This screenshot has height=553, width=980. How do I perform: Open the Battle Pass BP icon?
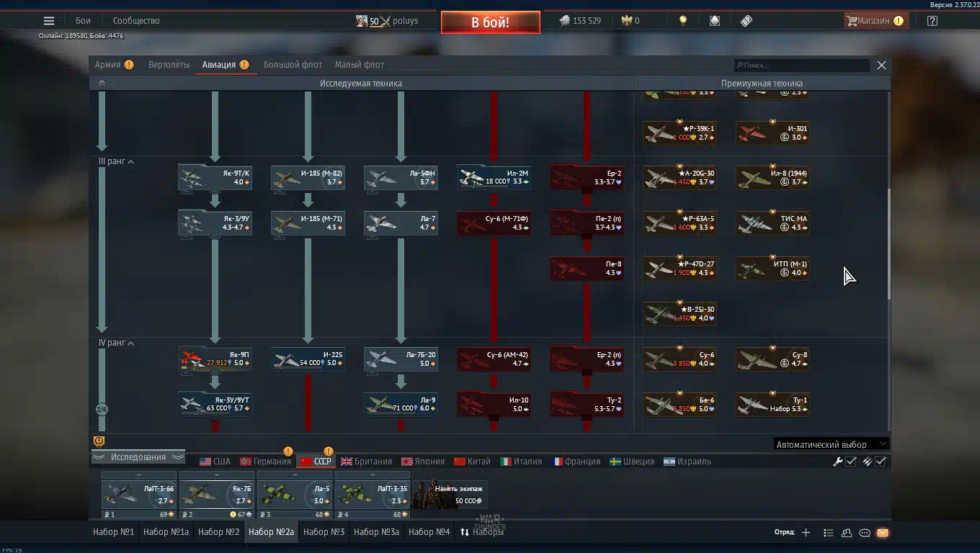pyautogui.click(x=747, y=21)
